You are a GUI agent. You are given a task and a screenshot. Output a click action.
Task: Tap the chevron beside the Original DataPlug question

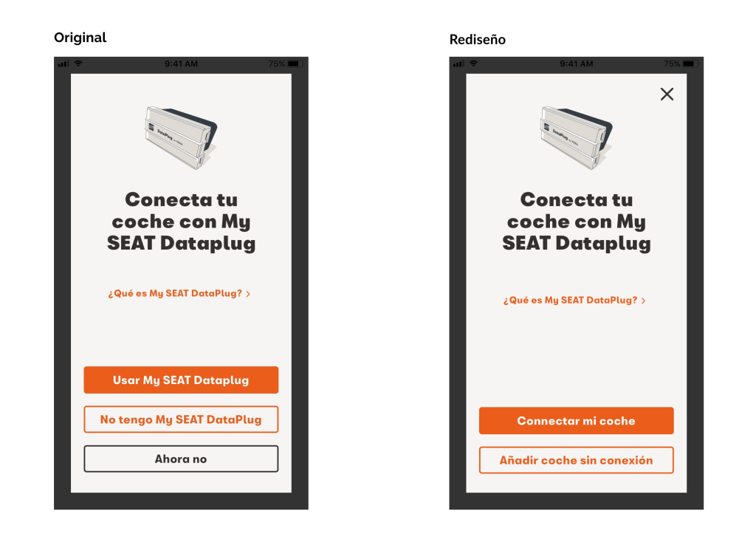point(250,293)
